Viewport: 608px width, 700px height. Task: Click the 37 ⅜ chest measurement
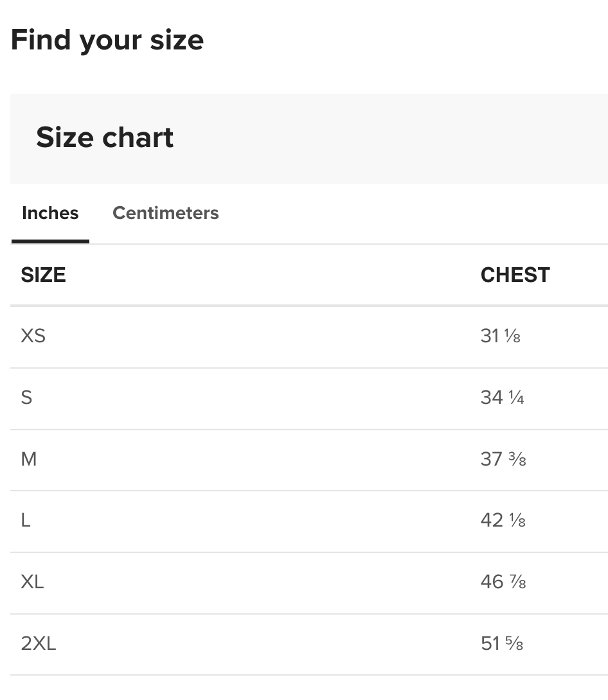point(503,459)
